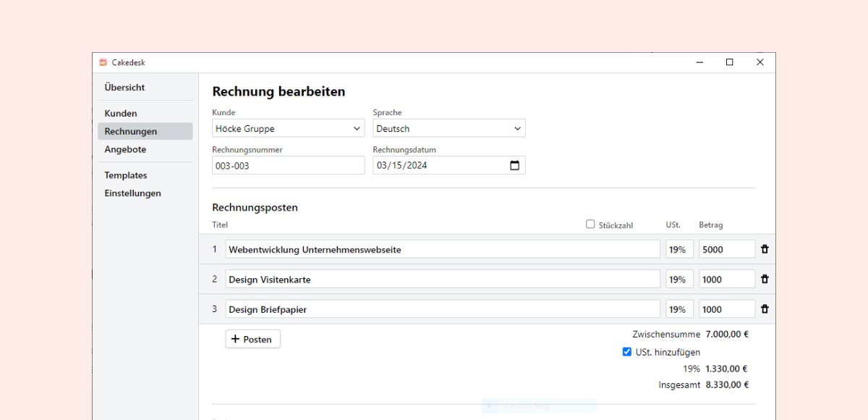Click trash icon for Design Briefpapier

[x=765, y=309]
